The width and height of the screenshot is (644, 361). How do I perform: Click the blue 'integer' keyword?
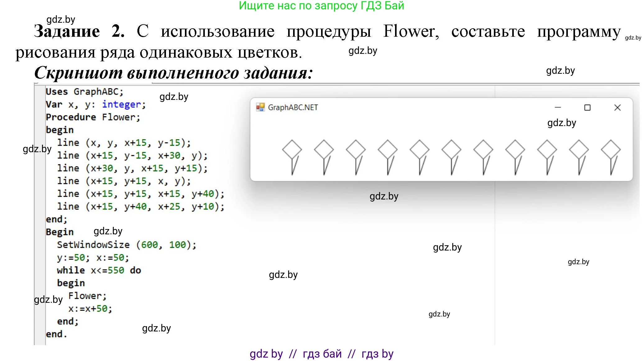tap(121, 104)
